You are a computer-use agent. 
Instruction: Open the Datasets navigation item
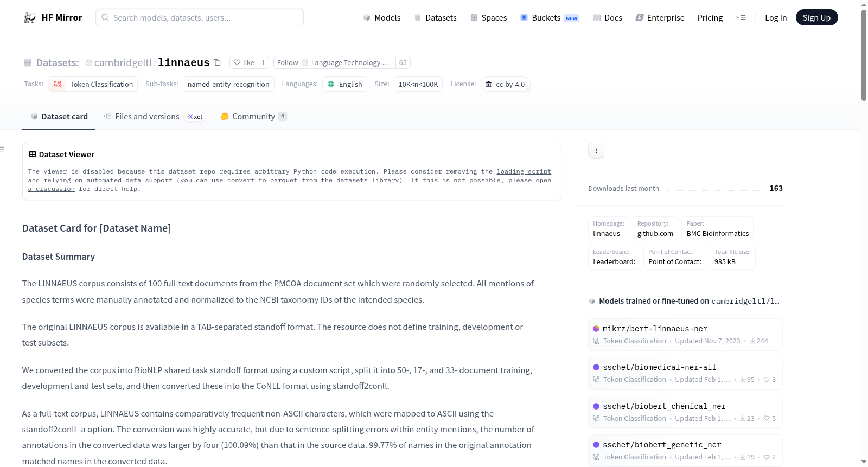(436, 18)
